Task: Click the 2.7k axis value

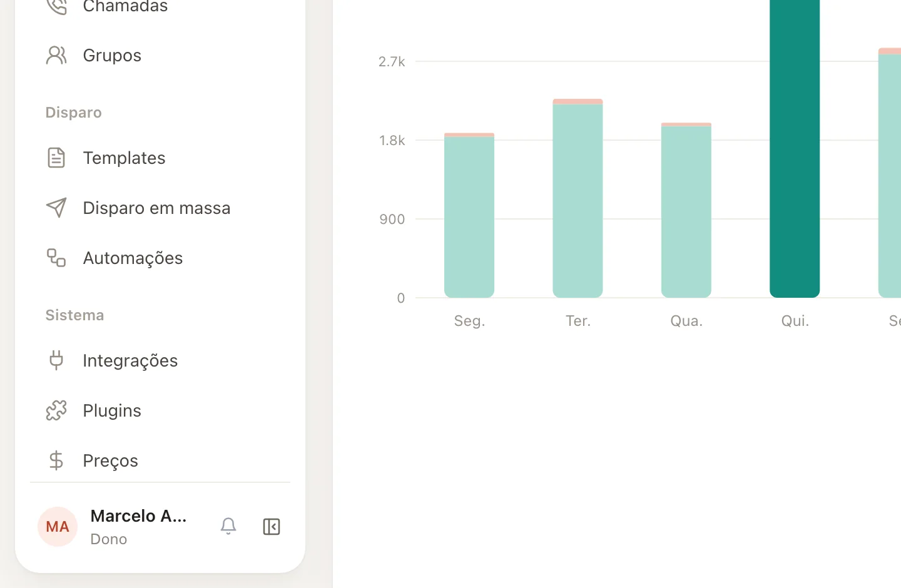Action: [x=392, y=61]
